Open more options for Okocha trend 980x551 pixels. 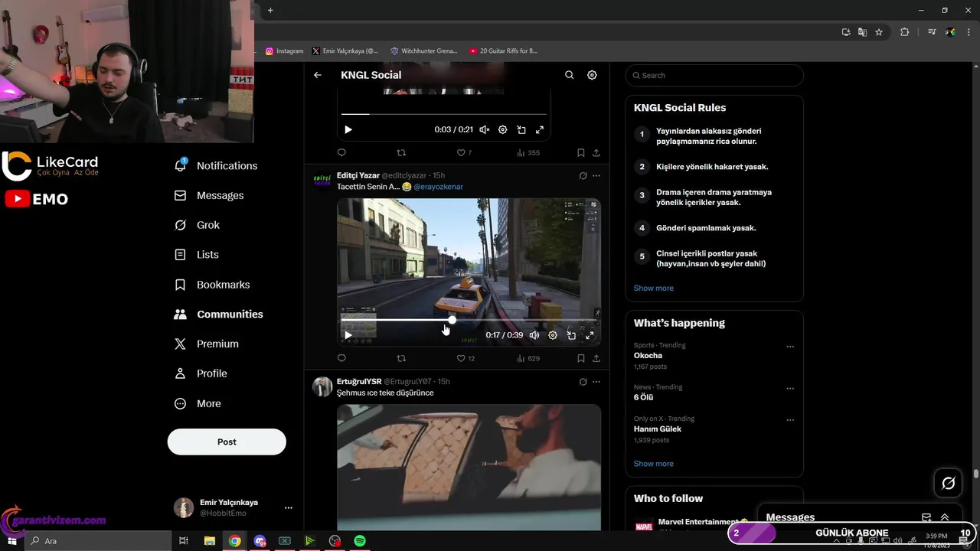(x=790, y=347)
